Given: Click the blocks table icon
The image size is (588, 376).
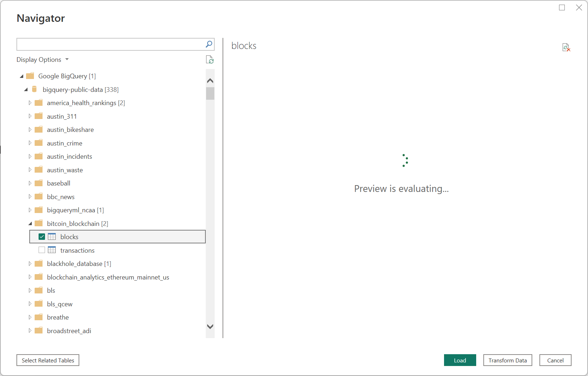Looking at the screenshot, I should [52, 237].
